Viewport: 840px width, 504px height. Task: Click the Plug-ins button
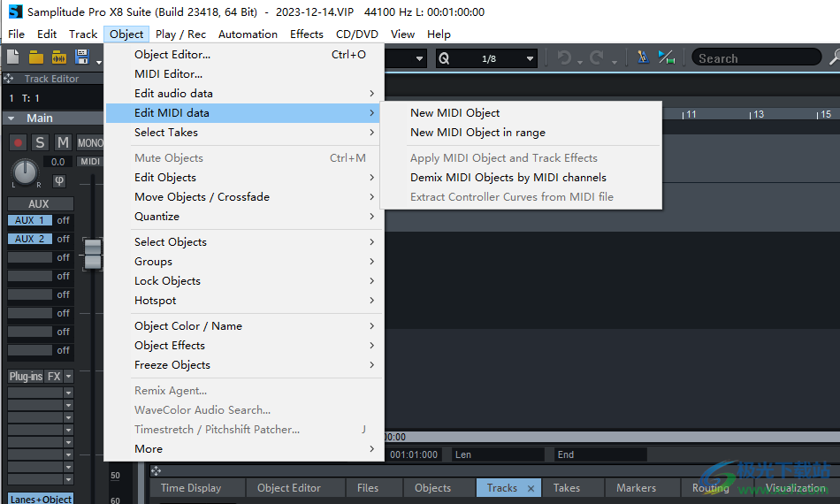tap(26, 377)
